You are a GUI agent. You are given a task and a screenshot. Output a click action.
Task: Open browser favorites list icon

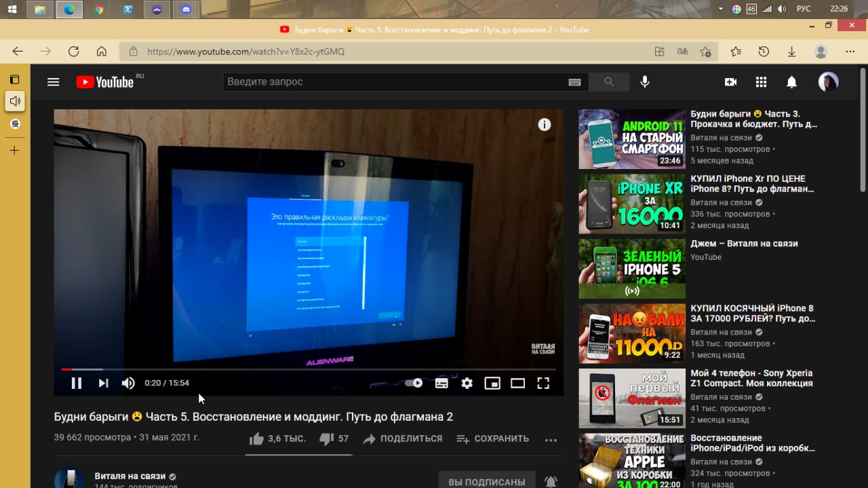(736, 52)
